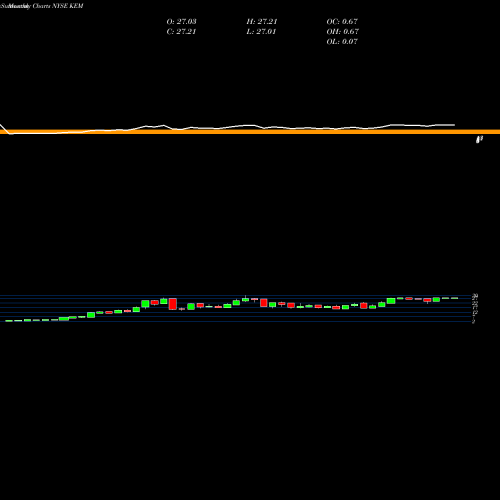Select the open value 'O: 27.03'
500x500 pixels.
coord(181,21)
